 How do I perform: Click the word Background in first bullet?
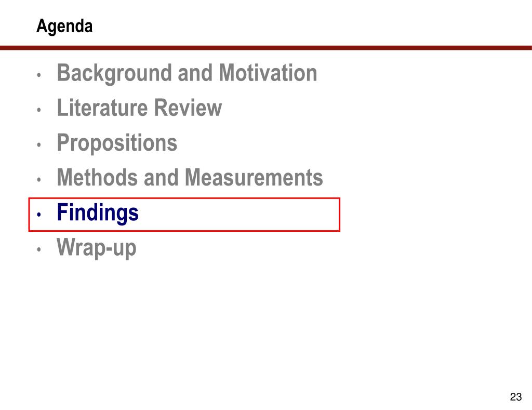coord(115,74)
